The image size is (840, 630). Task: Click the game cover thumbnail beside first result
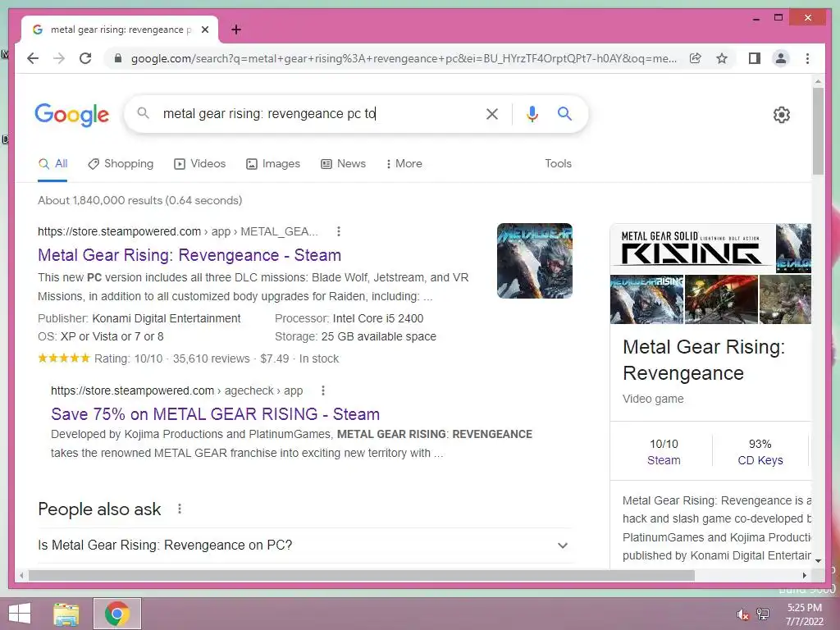click(x=535, y=261)
